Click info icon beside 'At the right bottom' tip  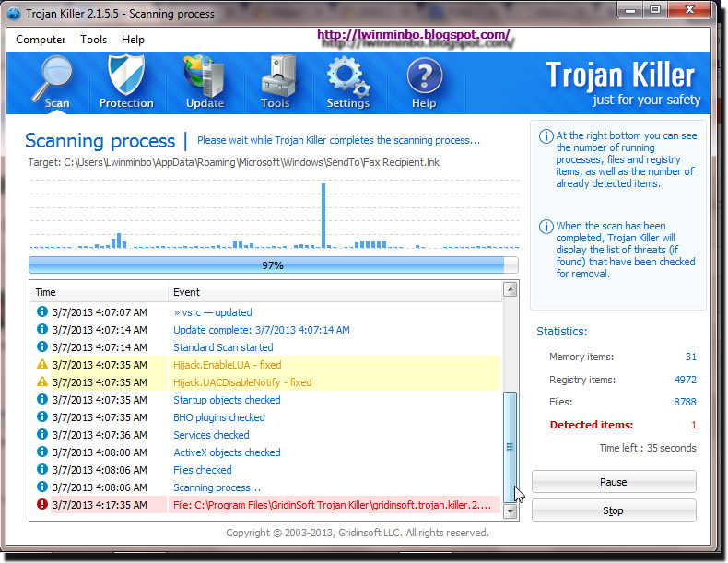coord(546,136)
